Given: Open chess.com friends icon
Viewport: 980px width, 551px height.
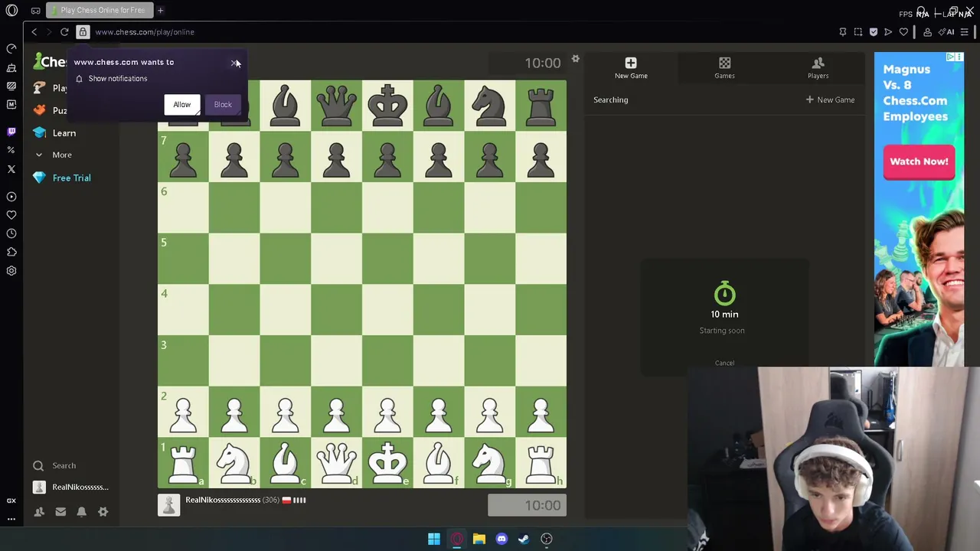Looking at the screenshot, I should 39,512.
